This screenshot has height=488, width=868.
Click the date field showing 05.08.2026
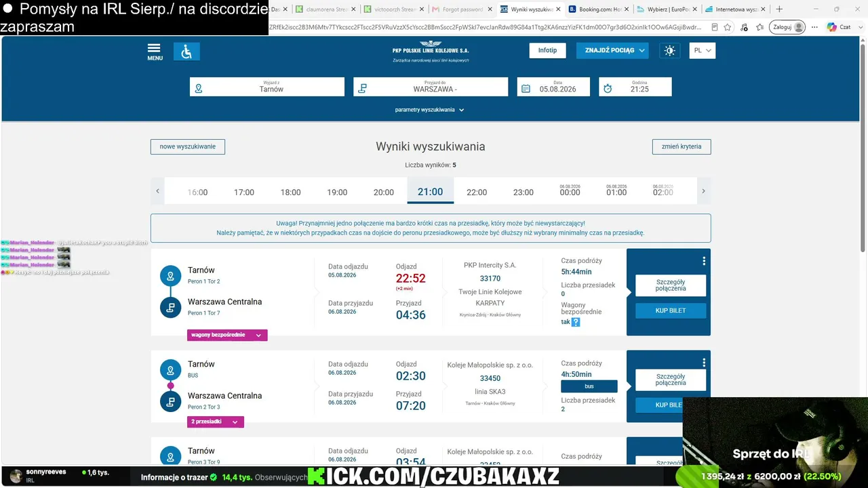(x=553, y=87)
